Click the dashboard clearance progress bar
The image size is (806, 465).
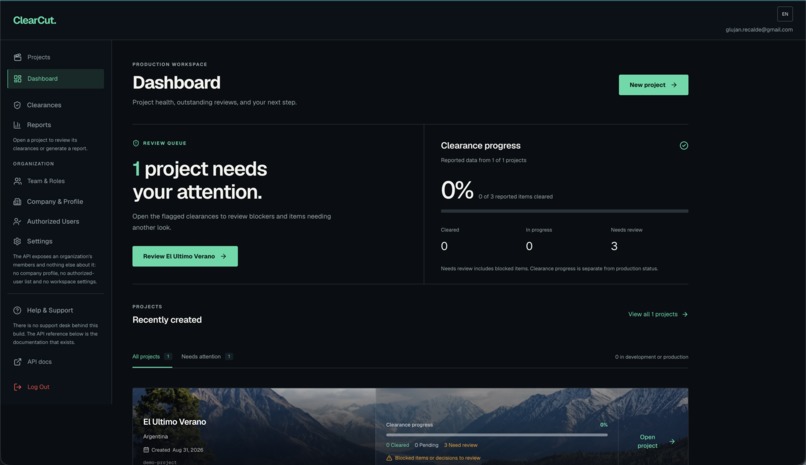point(564,211)
